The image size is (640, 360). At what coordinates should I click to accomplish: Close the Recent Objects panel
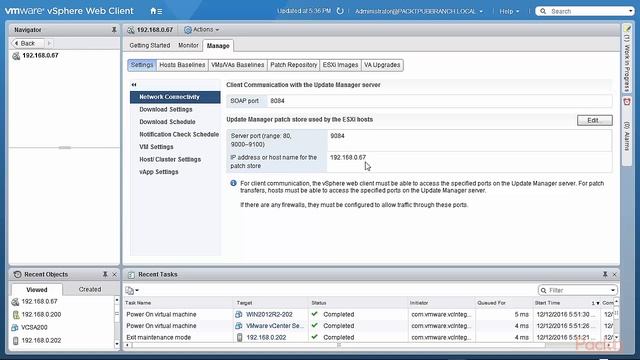pyautogui.click(x=114, y=274)
